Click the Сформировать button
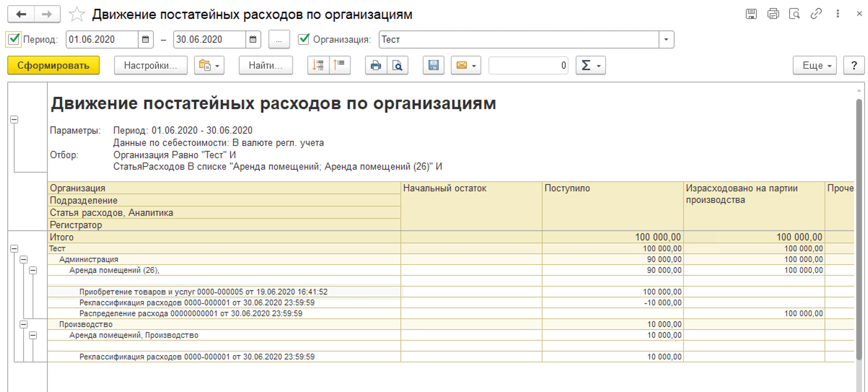 (53, 65)
